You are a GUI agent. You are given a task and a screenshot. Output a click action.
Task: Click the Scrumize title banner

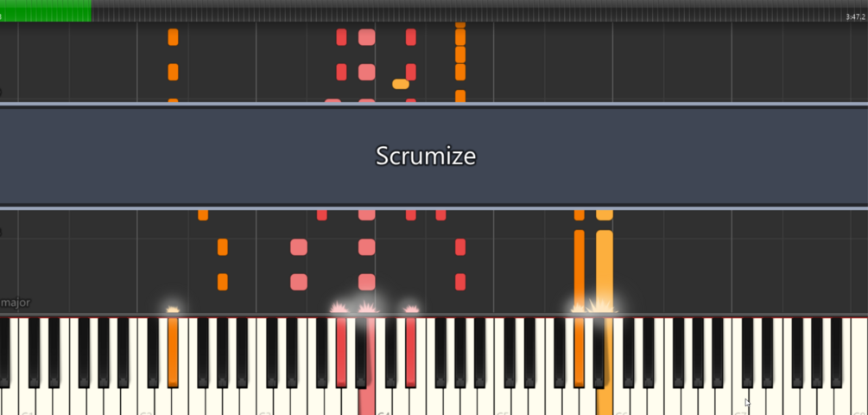coord(434,156)
